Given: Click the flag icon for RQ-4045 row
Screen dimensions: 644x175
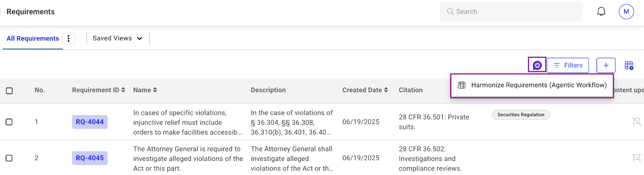Looking at the screenshot, I should (x=637, y=158).
